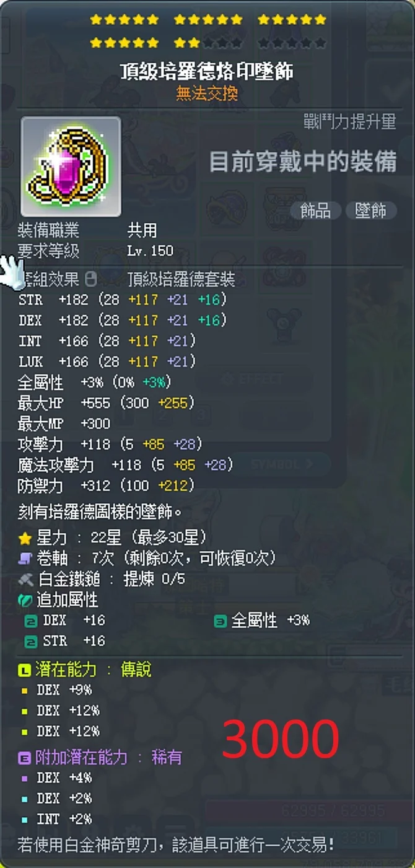This screenshot has width=415, height=868.
Task: Click the 墜飾 category tag
Action: pos(371,211)
